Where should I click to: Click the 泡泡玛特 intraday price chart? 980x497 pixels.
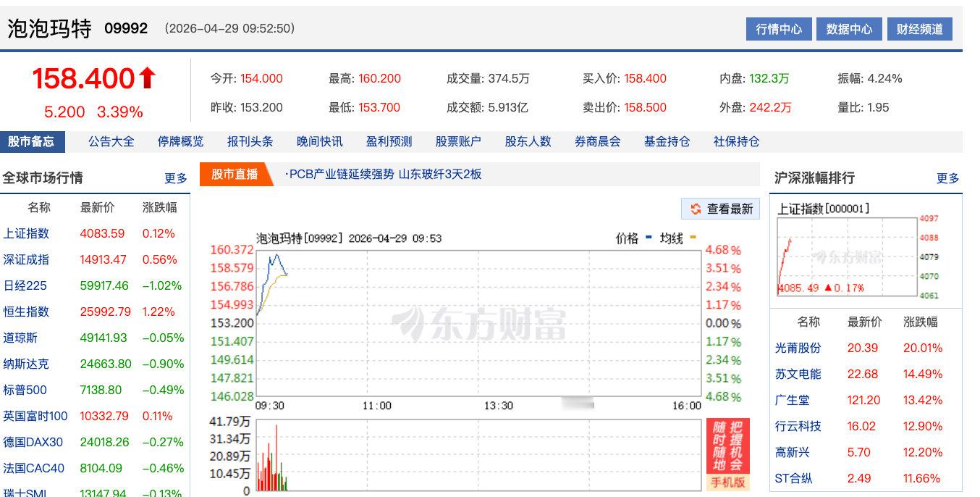pos(478,323)
